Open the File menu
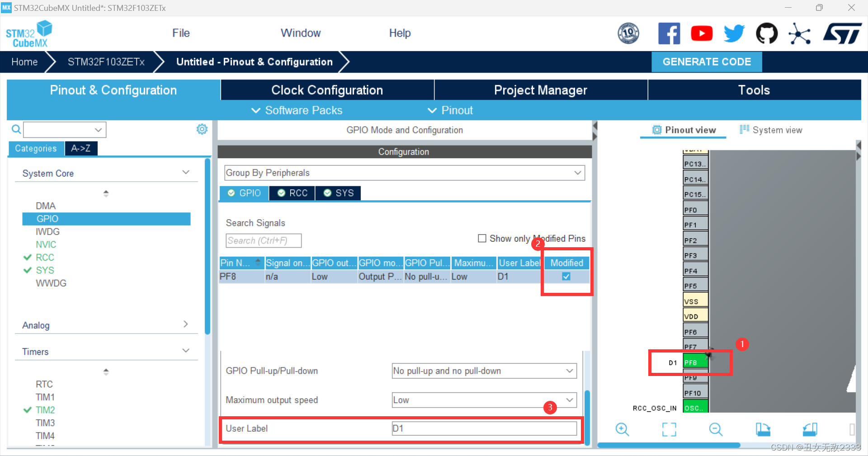The image size is (868, 456). (x=181, y=33)
